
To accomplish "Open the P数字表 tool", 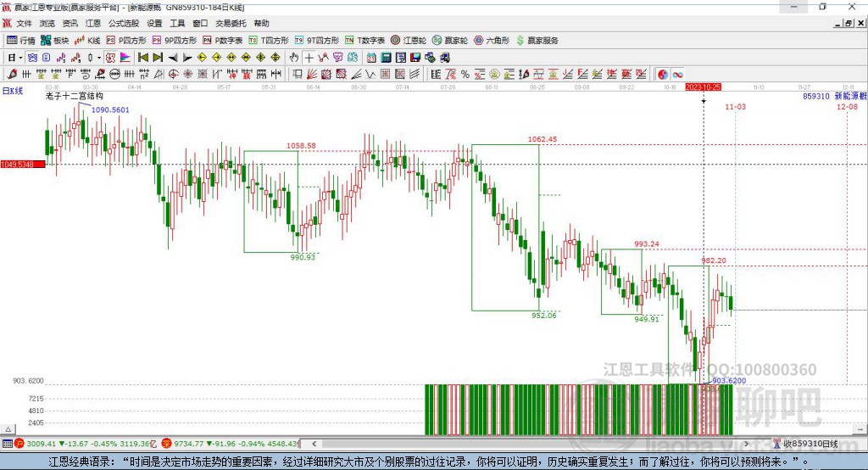I will tap(223, 41).
